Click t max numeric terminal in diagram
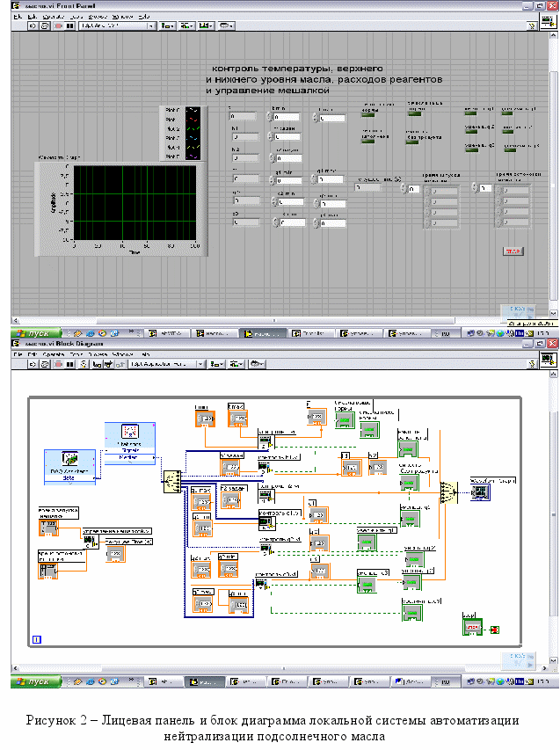Screen dimensions: 560x750 click(x=237, y=418)
